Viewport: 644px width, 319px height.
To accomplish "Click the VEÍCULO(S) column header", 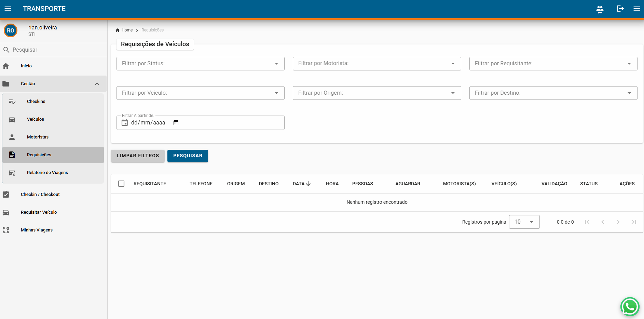I will (x=504, y=184).
